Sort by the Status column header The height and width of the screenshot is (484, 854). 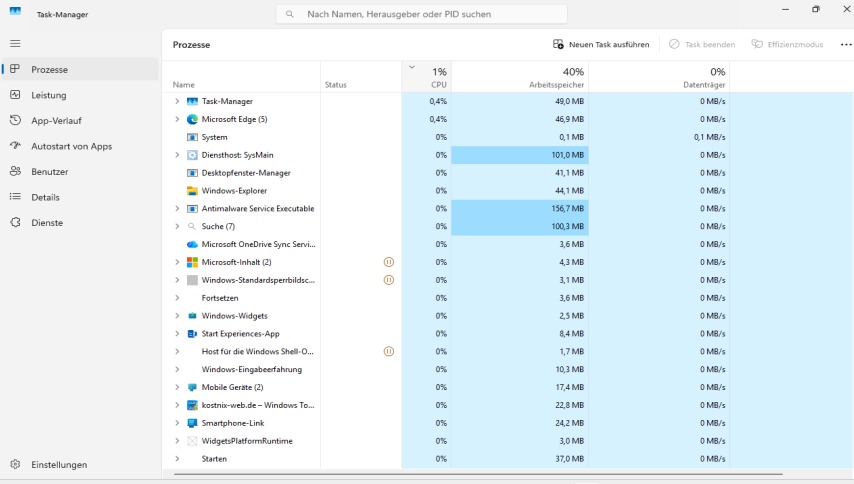coord(361,76)
